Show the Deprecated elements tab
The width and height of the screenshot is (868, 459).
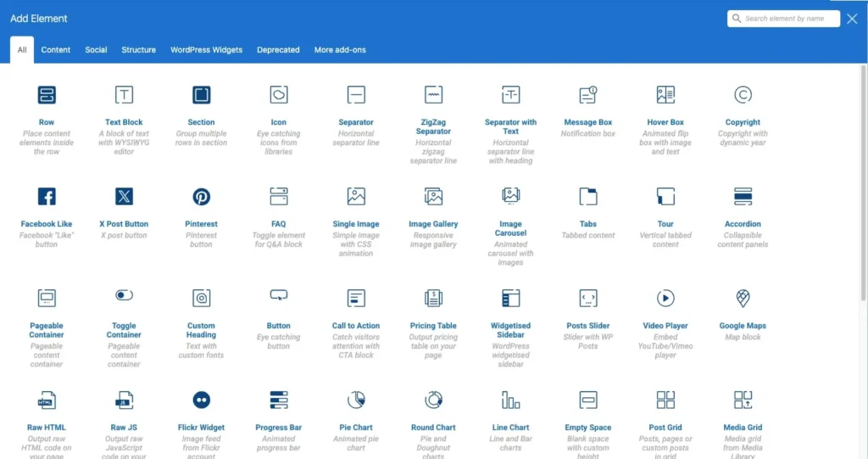[x=278, y=50]
